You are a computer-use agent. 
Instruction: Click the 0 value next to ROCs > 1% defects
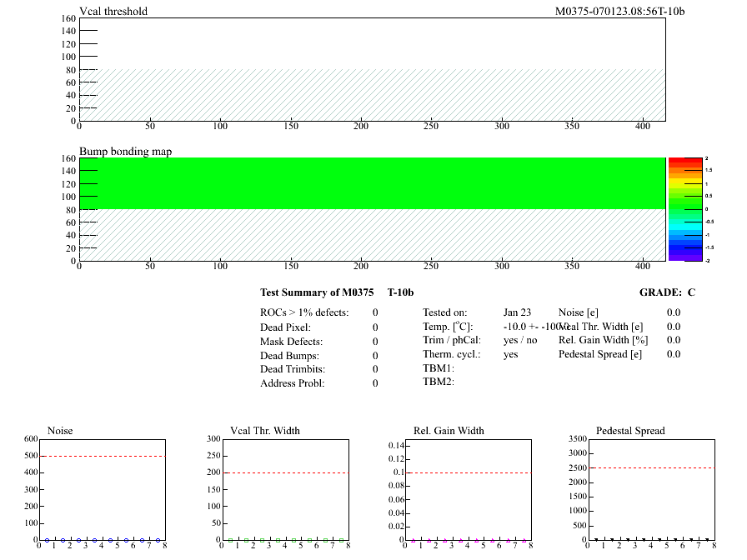tap(375, 312)
